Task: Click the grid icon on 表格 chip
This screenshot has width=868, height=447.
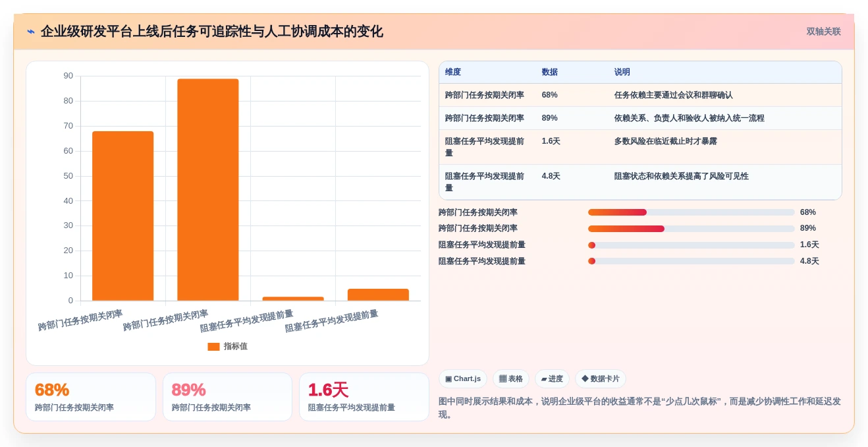Action: click(502, 379)
